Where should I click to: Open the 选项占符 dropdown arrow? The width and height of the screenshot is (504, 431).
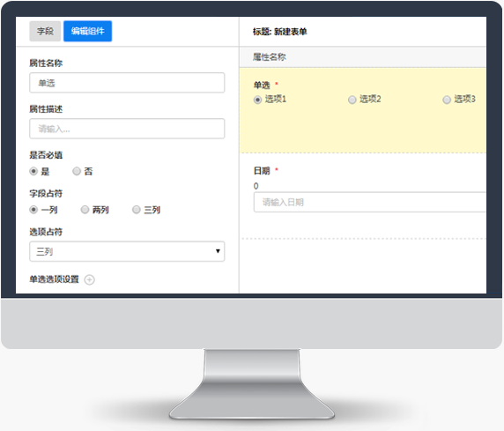pos(218,251)
